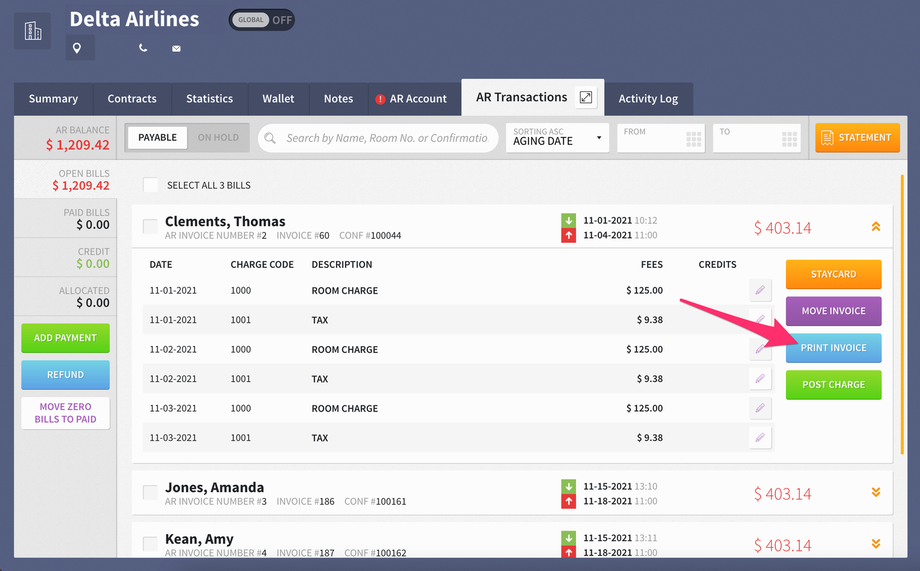Click the phone icon under Delta Airlines
920x571 pixels.
coord(143,48)
